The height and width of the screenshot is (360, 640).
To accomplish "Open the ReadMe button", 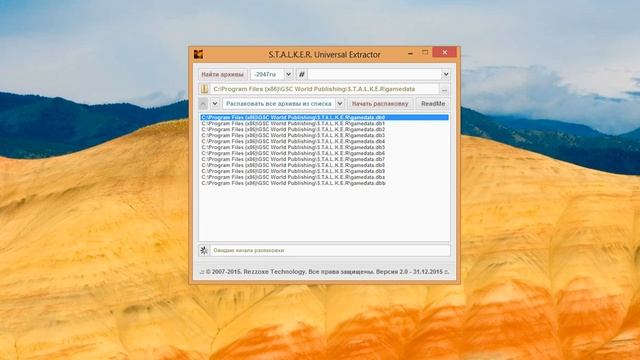I will pyautogui.click(x=433, y=104).
